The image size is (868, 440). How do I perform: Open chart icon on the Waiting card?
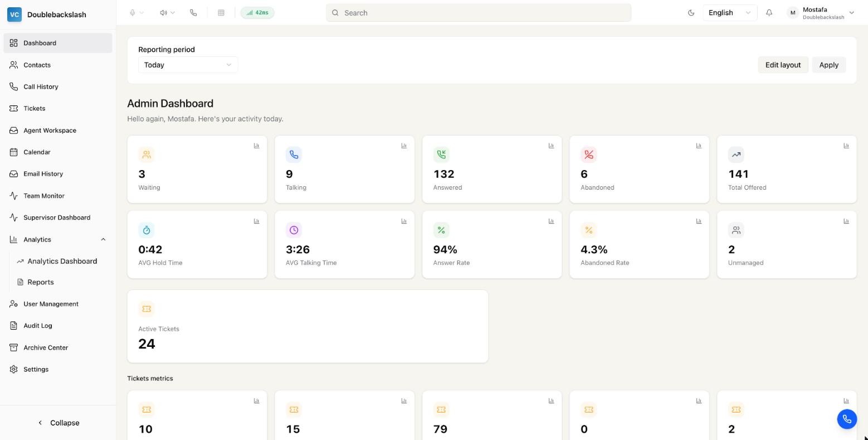pos(256,146)
